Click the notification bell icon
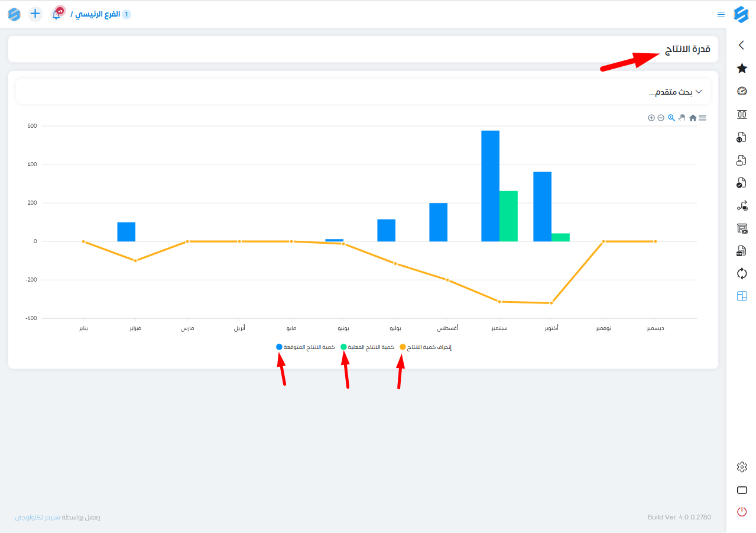756x533 pixels. (57, 14)
